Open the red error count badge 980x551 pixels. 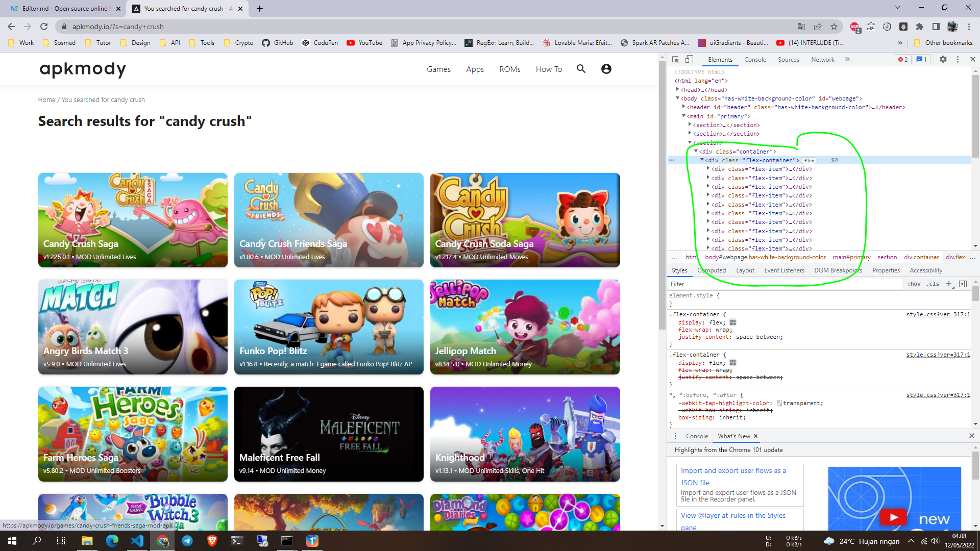902,60
